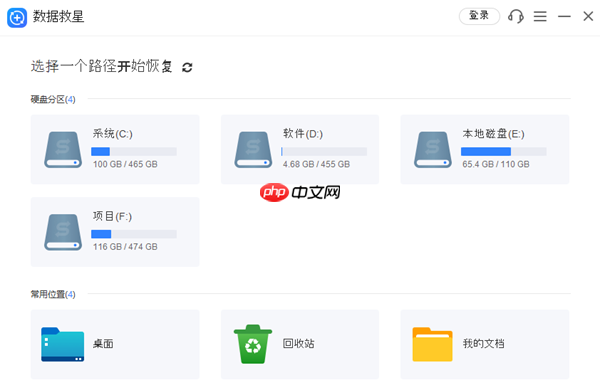This screenshot has height=385, width=600.
Task: Select the 项目(F:) drive icon
Action: 63,232
